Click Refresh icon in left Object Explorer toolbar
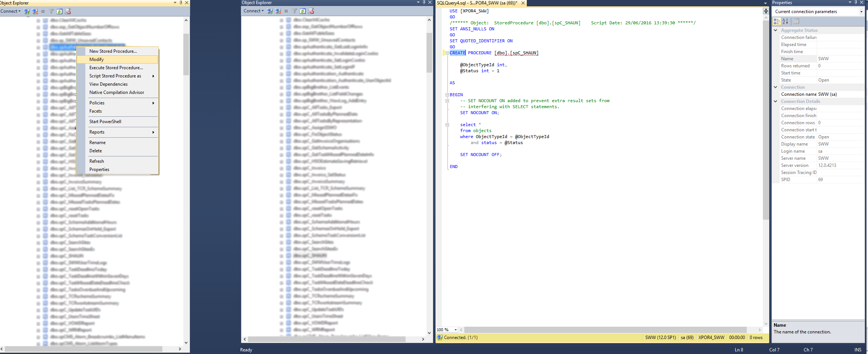The width and height of the screenshot is (868, 354). 59,11
